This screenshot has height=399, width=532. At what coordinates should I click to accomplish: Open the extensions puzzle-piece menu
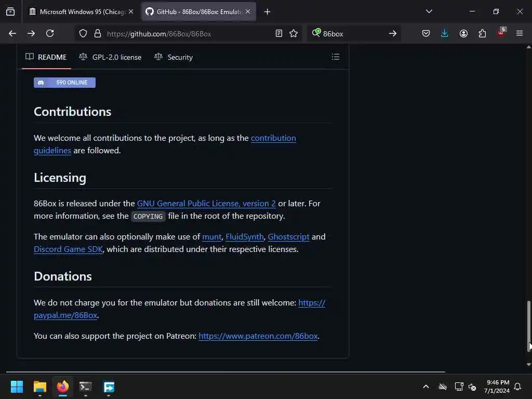point(482,33)
